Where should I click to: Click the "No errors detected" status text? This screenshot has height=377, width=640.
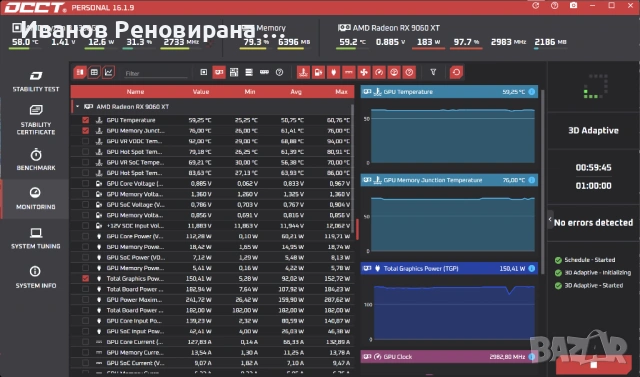coord(593,223)
